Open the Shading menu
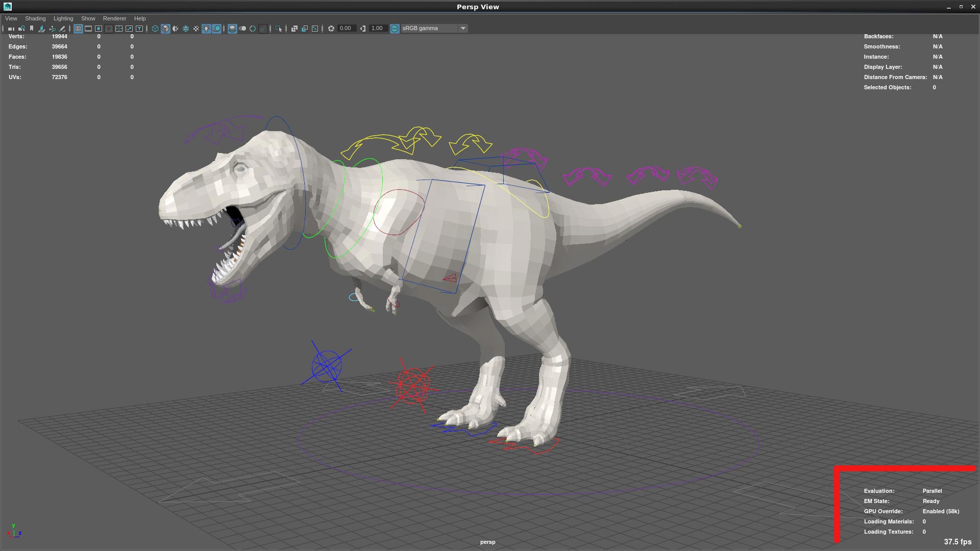 [35, 18]
